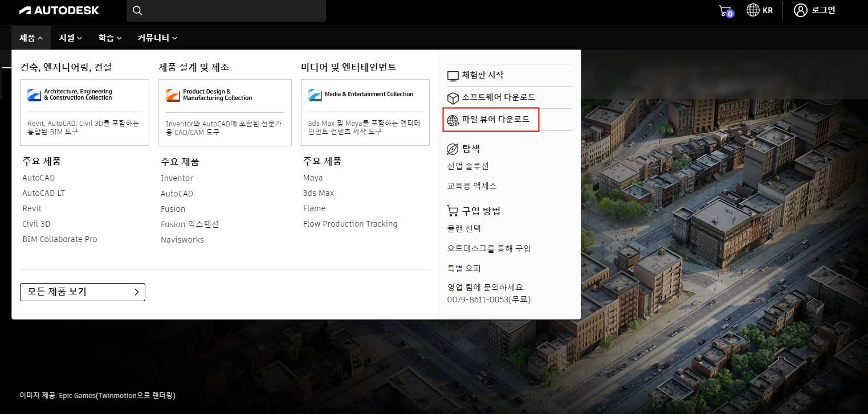This screenshot has width=868, height=414.
Task: Open the Civil 3D product link
Action: click(36, 224)
